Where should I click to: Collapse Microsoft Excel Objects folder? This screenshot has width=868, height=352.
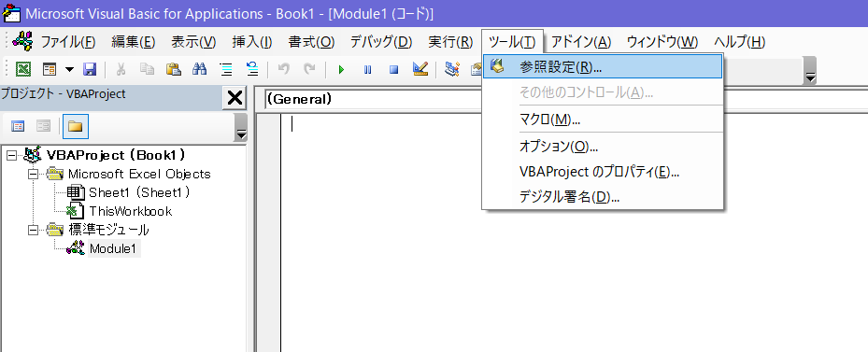32,175
